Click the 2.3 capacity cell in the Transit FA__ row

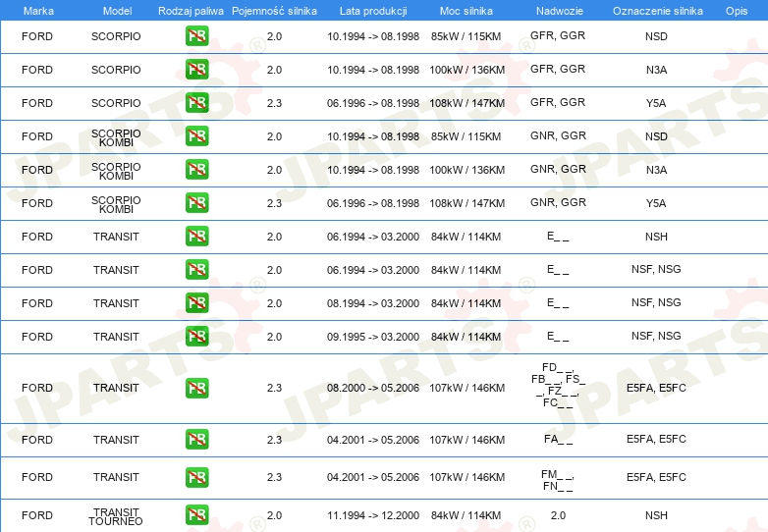click(x=274, y=440)
